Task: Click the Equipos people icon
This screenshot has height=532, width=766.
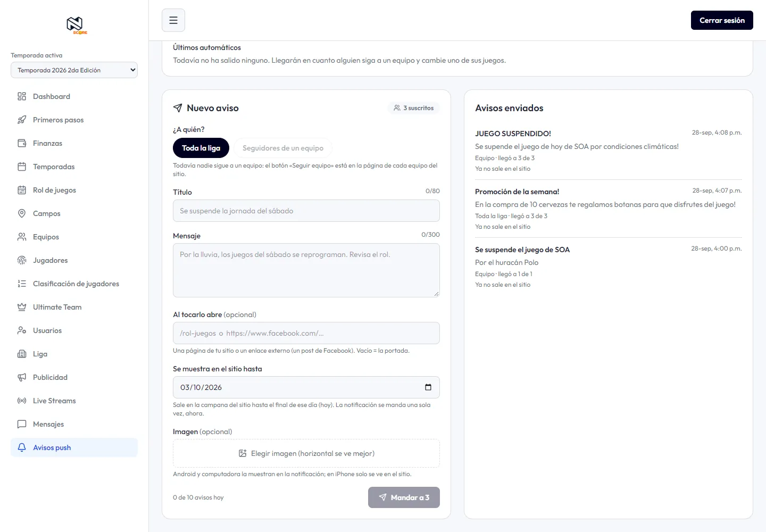Action: (x=22, y=237)
